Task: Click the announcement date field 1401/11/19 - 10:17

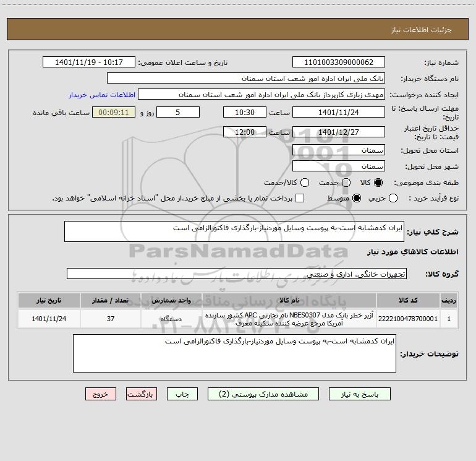Action: pyautogui.click(x=89, y=62)
